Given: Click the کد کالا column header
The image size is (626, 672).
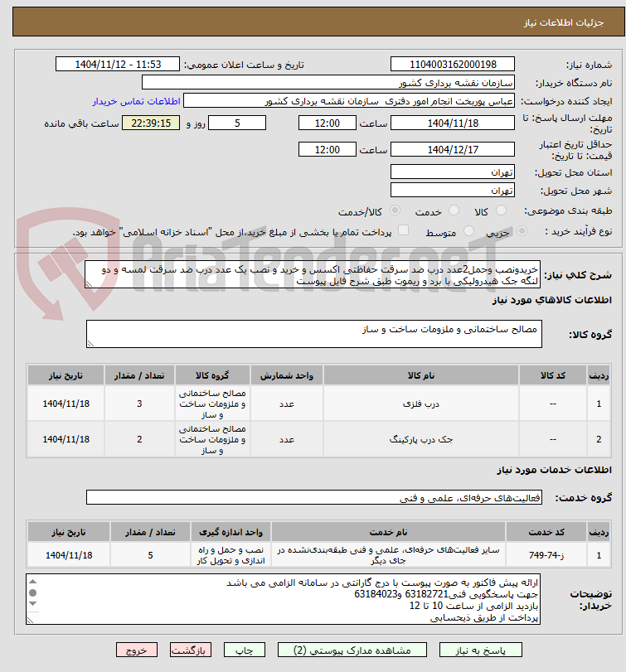Looking at the screenshot, I should (553, 375).
